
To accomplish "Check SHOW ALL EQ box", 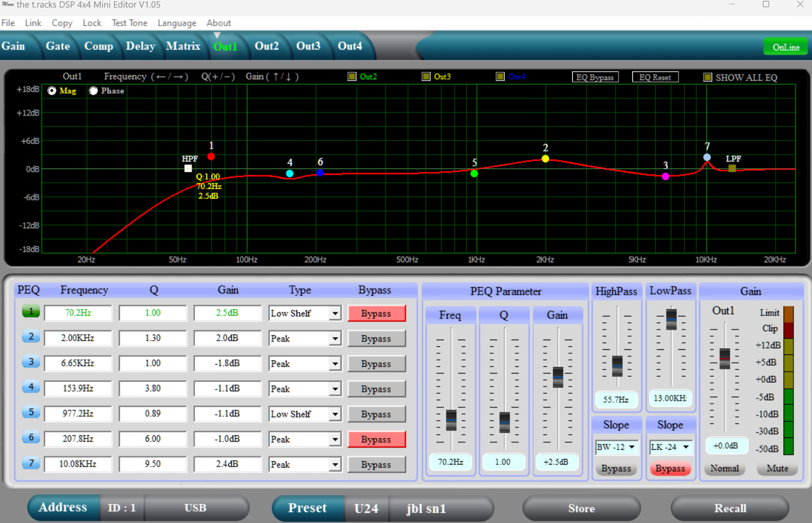I will pyautogui.click(x=707, y=77).
